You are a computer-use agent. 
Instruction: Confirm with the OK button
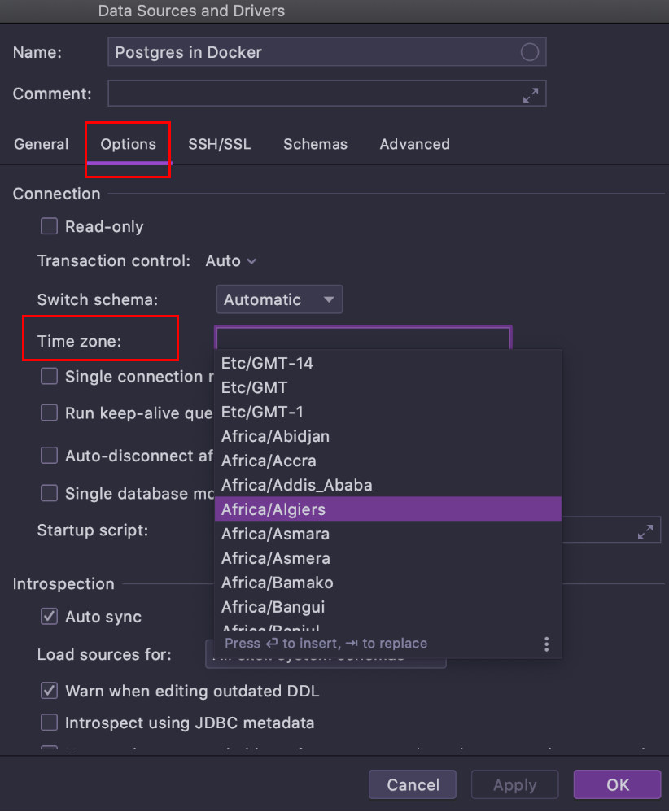pos(617,784)
